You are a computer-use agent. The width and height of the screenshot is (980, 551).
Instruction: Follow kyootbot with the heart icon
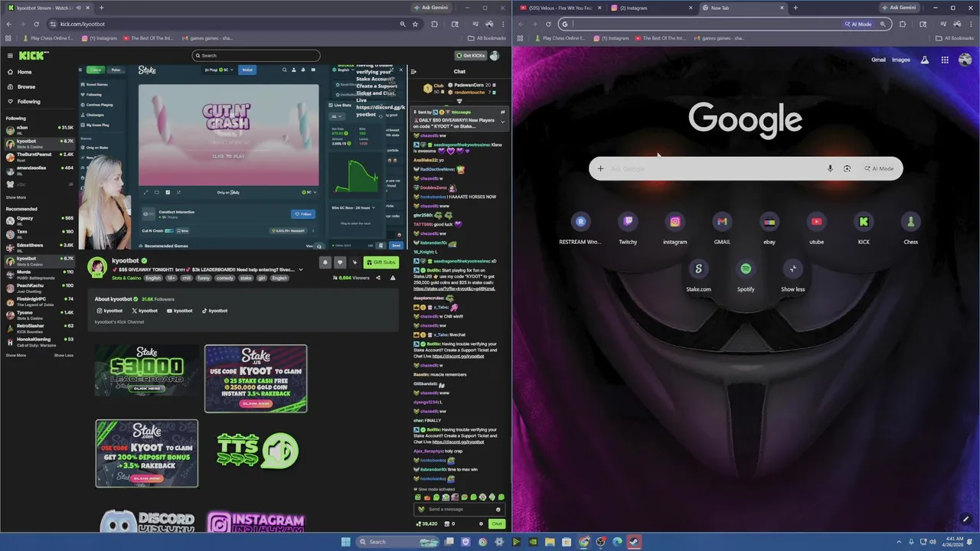[x=340, y=262]
